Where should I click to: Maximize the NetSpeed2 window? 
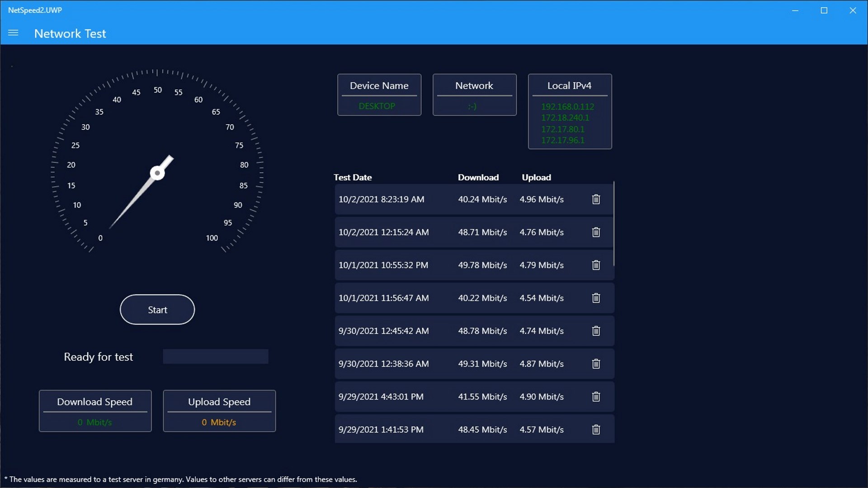click(824, 10)
